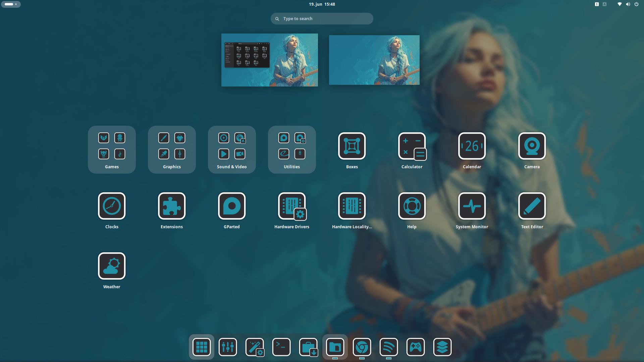Open the volume speaker icon in top bar
Image resolution: width=644 pixels, height=362 pixels.
pos(628,4)
